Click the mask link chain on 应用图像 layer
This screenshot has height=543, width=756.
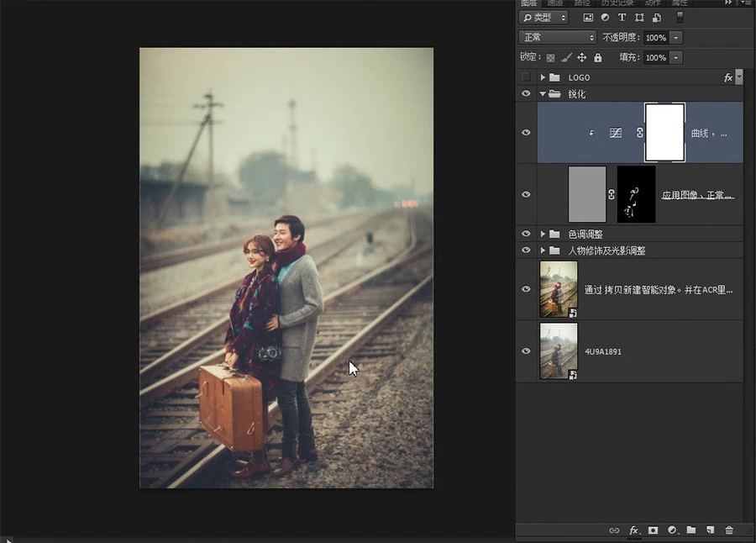(612, 194)
